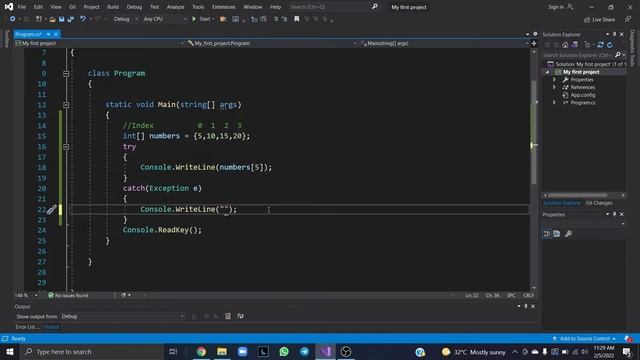This screenshot has width=640, height=360.
Task: Click the Start debugging button
Action: (203, 19)
